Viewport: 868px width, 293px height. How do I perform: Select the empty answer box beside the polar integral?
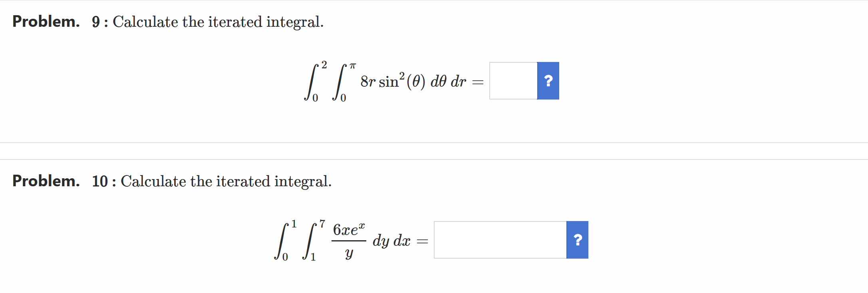pos(512,81)
